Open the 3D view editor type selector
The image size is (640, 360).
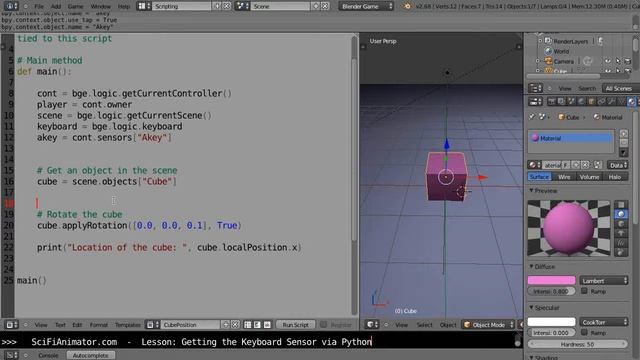tap(371, 325)
